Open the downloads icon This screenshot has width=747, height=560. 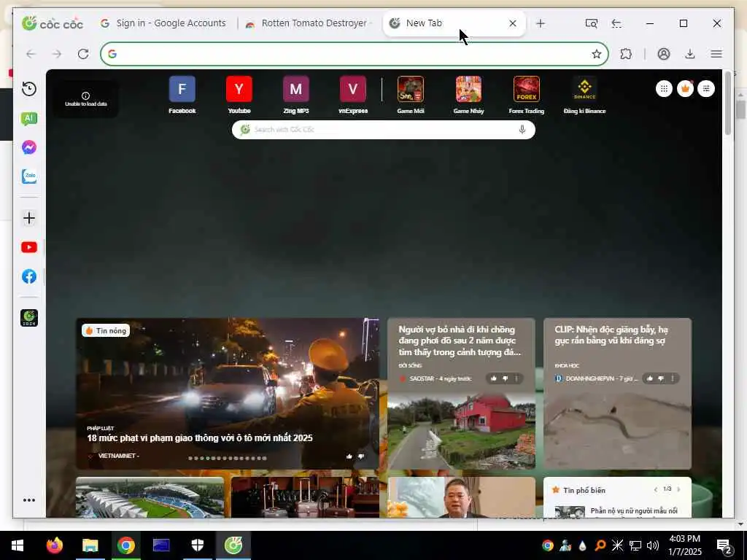pos(690,54)
